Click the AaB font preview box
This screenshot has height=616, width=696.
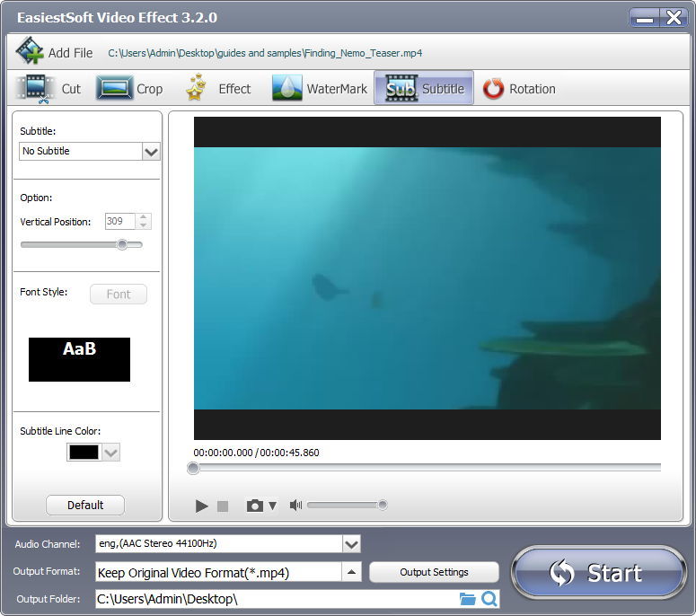click(x=79, y=359)
